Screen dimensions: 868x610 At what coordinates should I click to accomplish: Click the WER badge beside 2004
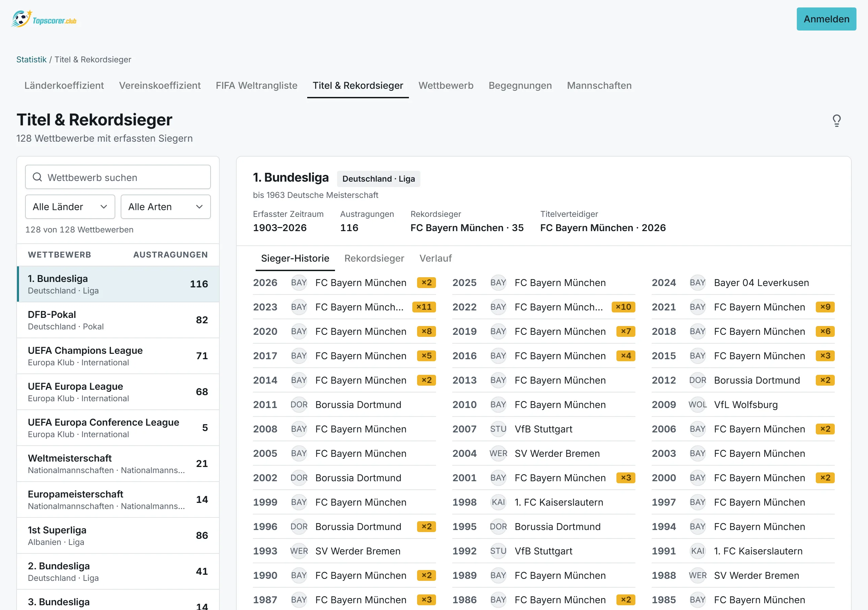(x=498, y=453)
